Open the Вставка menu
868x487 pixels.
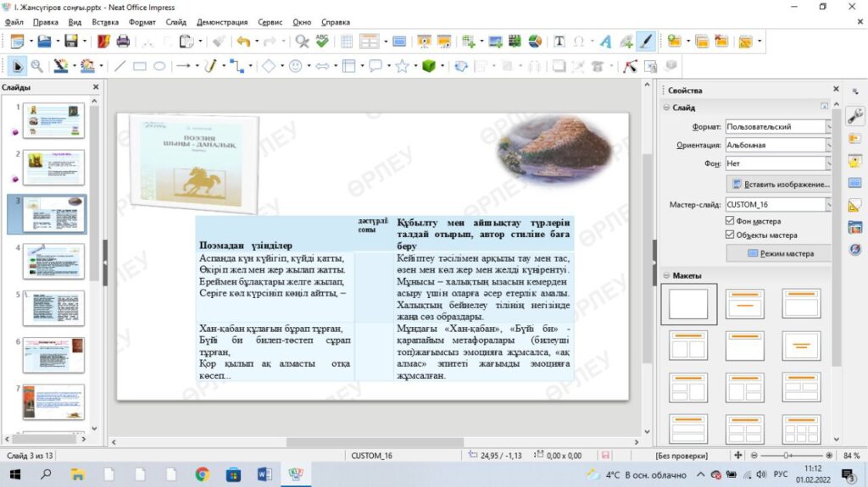pyautogui.click(x=105, y=22)
